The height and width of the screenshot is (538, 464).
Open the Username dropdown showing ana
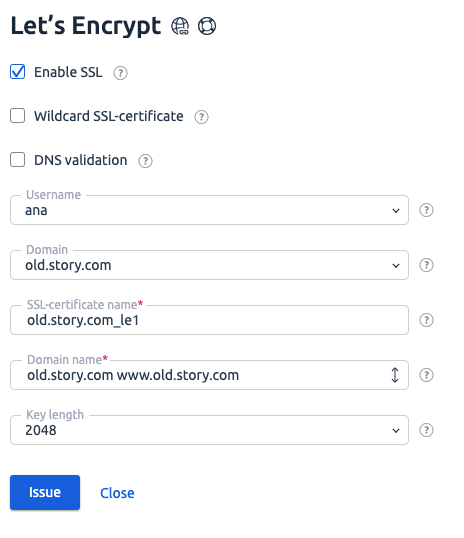[209, 210]
